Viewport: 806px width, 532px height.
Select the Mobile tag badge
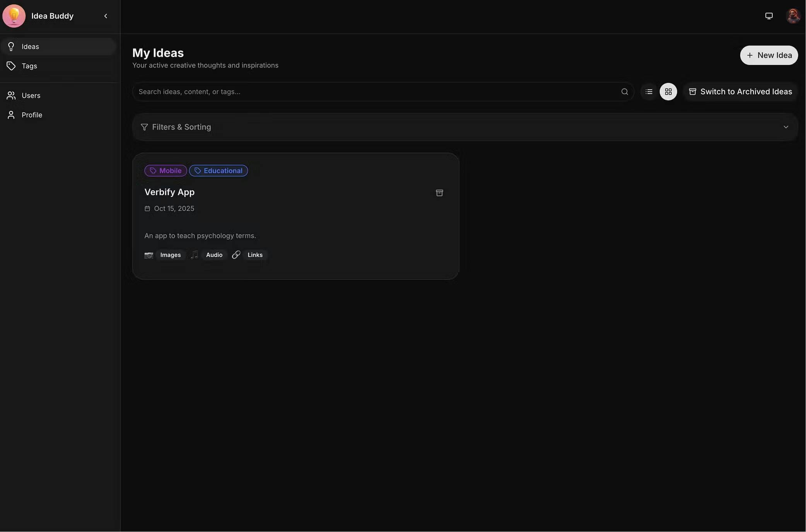[166, 171]
